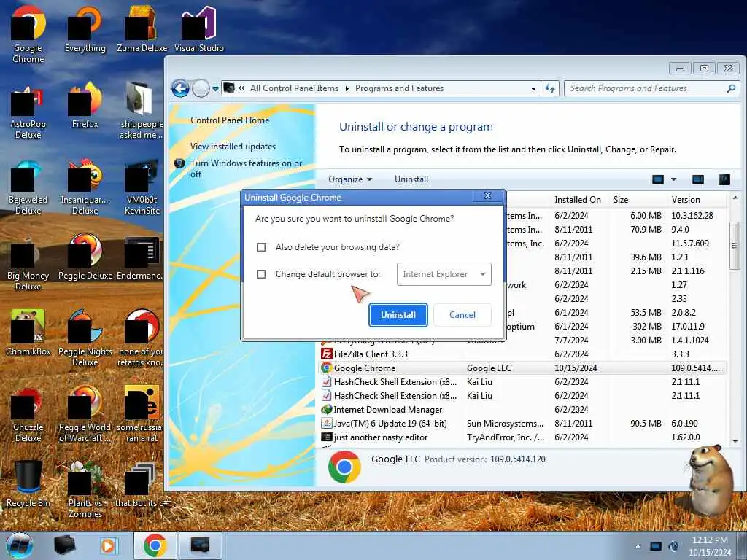The height and width of the screenshot is (560, 747).
Task: Select the Bejeweled Deluxe desktop icon
Action: point(28,188)
